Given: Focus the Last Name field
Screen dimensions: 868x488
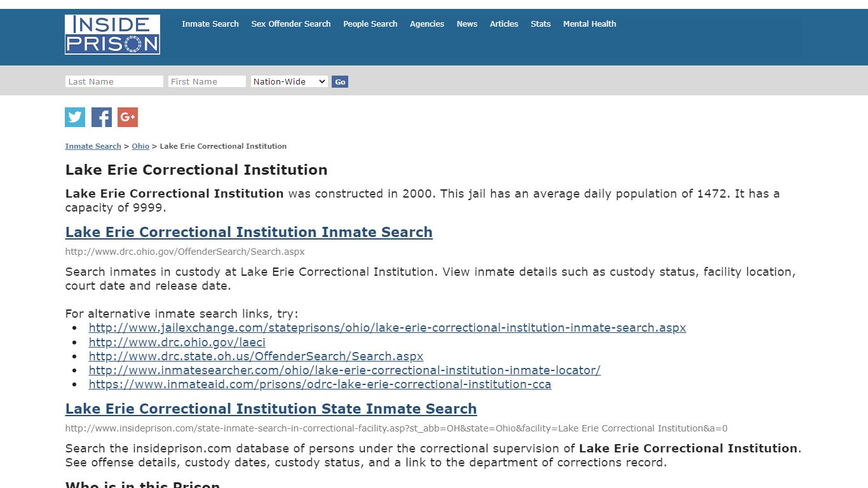Looking at the screenshot, I should point(114,81).
